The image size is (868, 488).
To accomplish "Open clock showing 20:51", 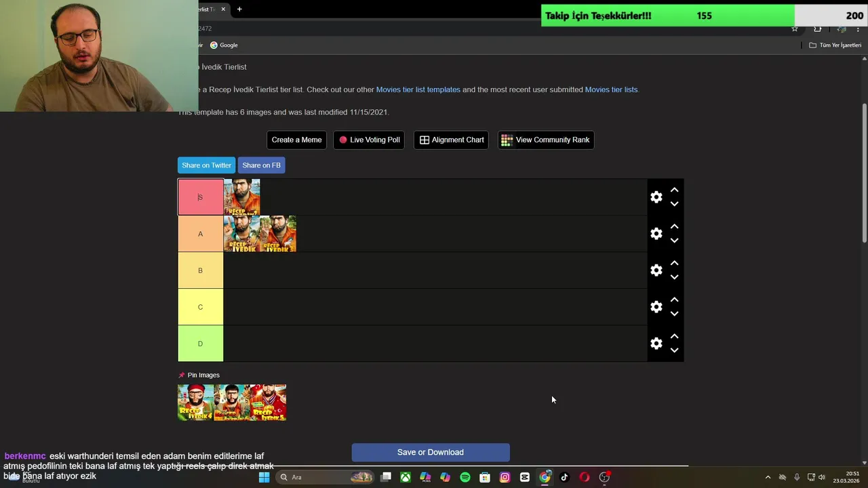I will click(846, 477).
